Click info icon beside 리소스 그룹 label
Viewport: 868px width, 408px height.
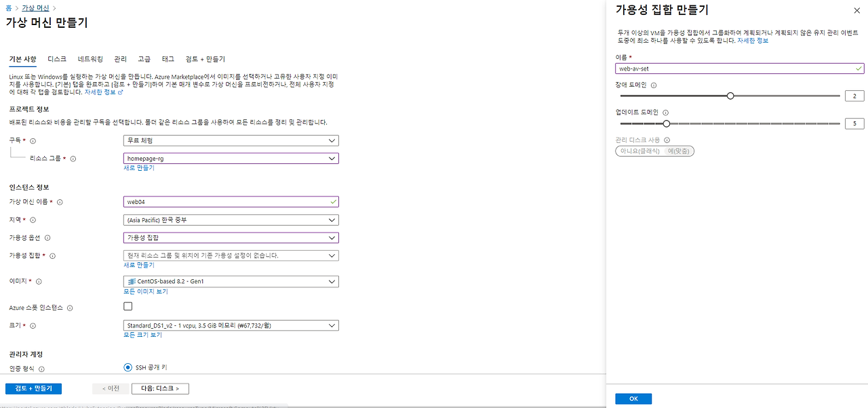pos(73,159)
